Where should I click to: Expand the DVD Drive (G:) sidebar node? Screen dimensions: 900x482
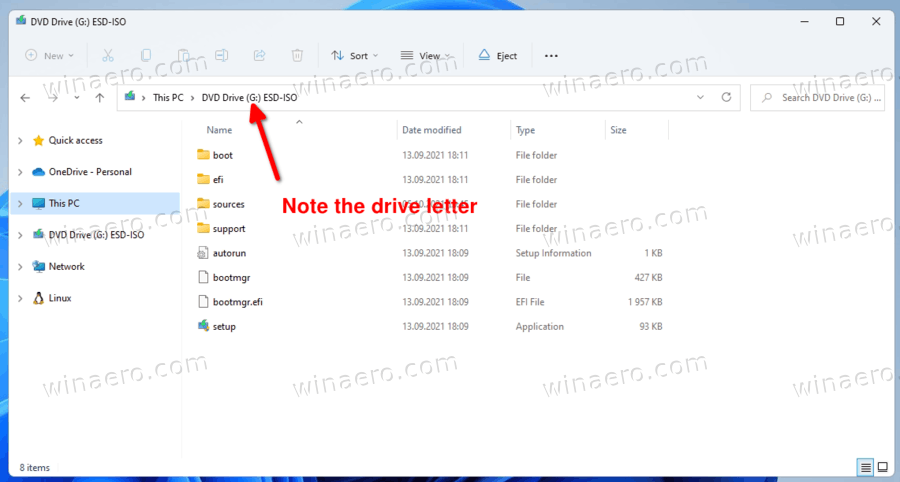21,235
